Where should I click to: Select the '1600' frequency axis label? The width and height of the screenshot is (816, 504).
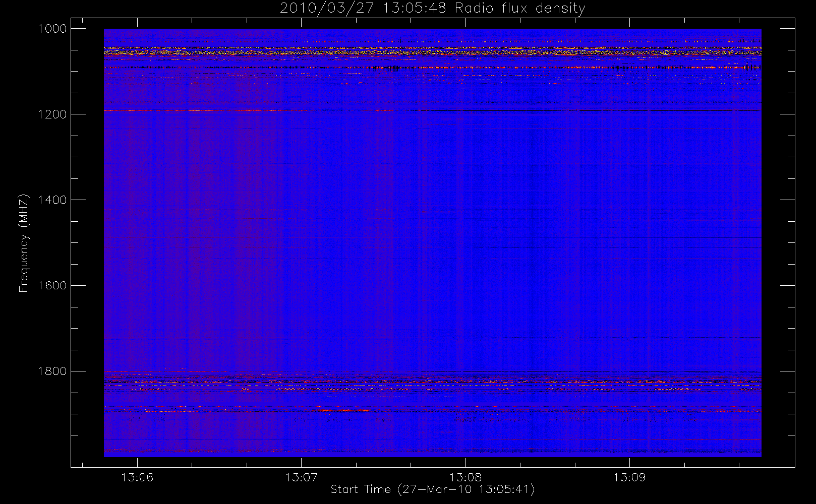pos(52,286)
